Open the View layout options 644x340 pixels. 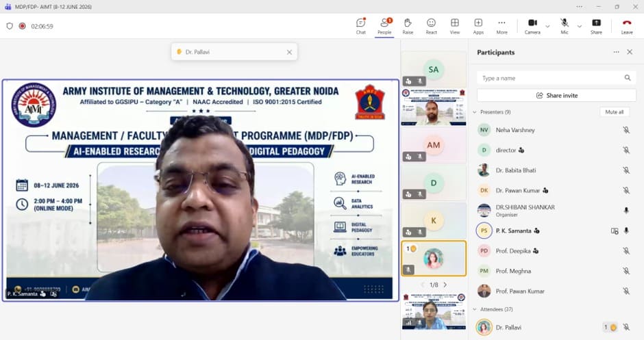[455, 26]
